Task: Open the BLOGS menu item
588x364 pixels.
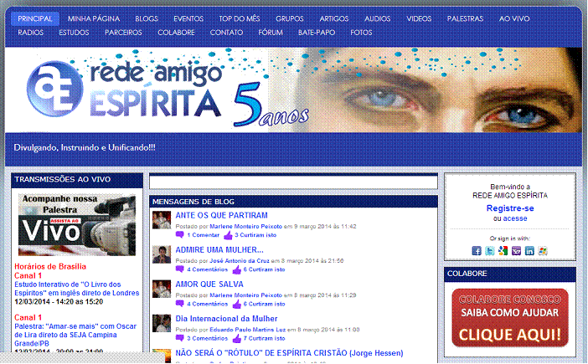Action: pyautogui.click(x=147, y=18)
